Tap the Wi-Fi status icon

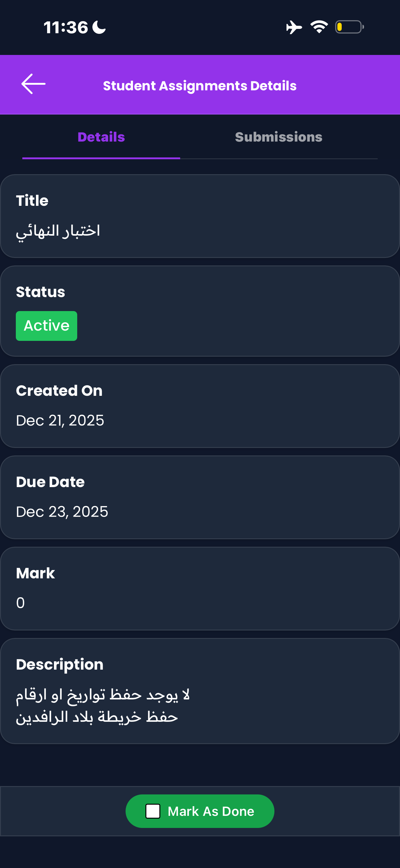click(319, 27)
